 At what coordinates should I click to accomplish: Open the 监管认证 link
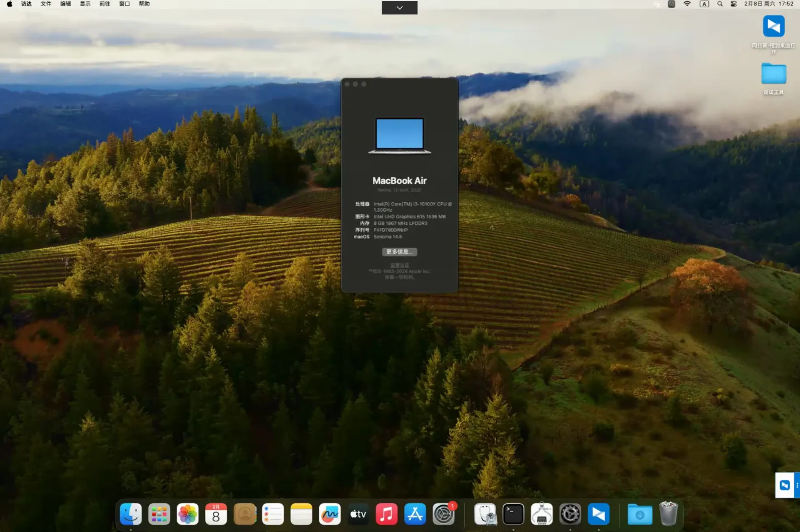click(399, 265)
